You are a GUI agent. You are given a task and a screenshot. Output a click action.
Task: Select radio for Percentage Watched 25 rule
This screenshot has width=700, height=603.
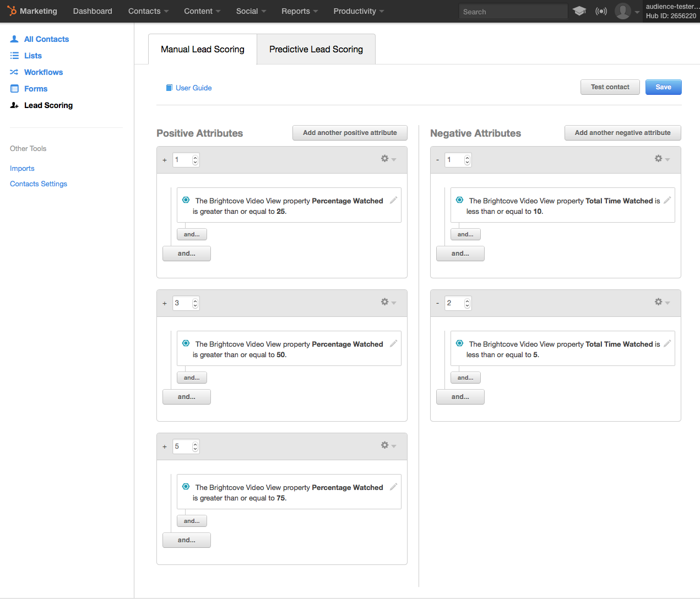pos(186,200)
